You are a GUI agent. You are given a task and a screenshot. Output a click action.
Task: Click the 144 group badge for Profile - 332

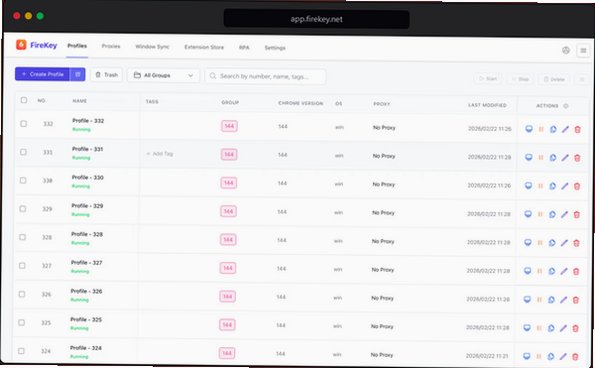[230, 126]
